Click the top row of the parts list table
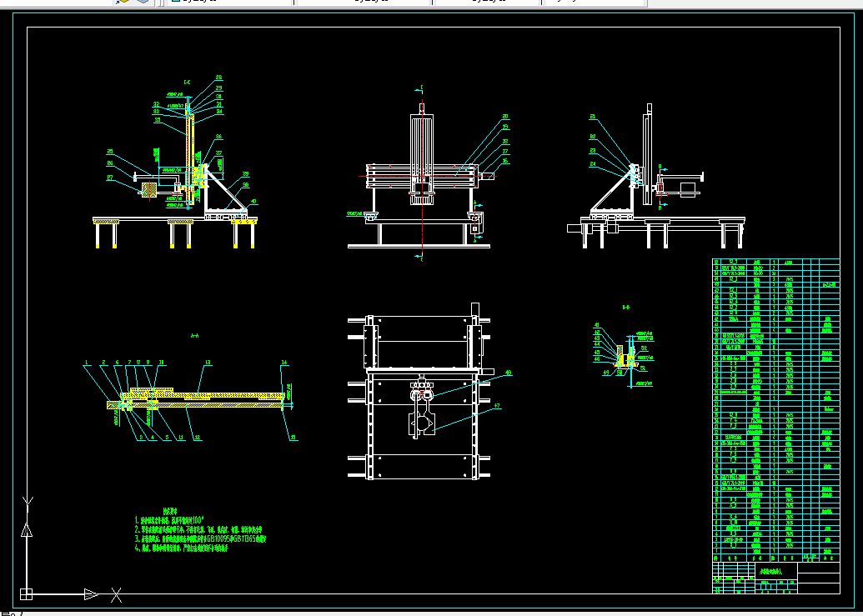The width and height of the screenshot is (863, 616). point(776,262)
